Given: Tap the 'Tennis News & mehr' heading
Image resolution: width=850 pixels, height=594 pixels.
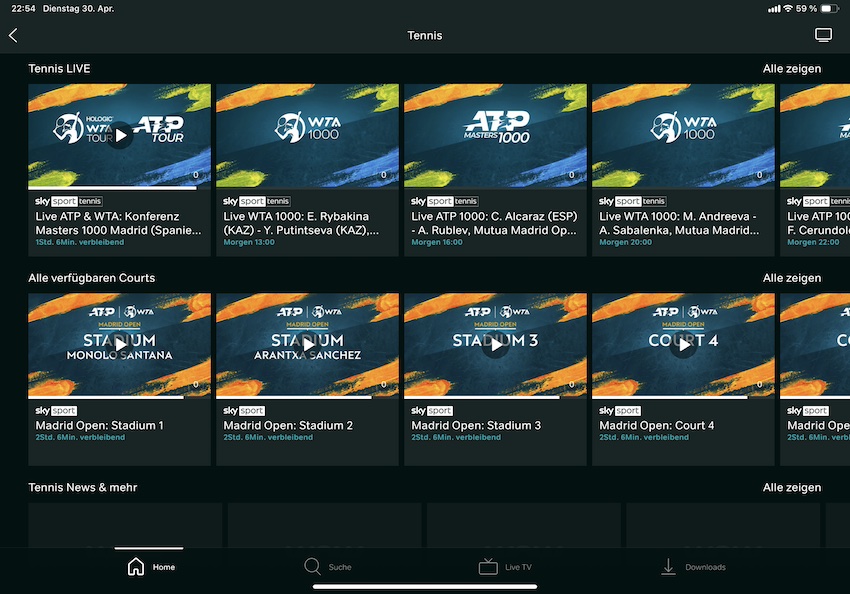Looking at the screenshot, I should click(x=82, y=487).
